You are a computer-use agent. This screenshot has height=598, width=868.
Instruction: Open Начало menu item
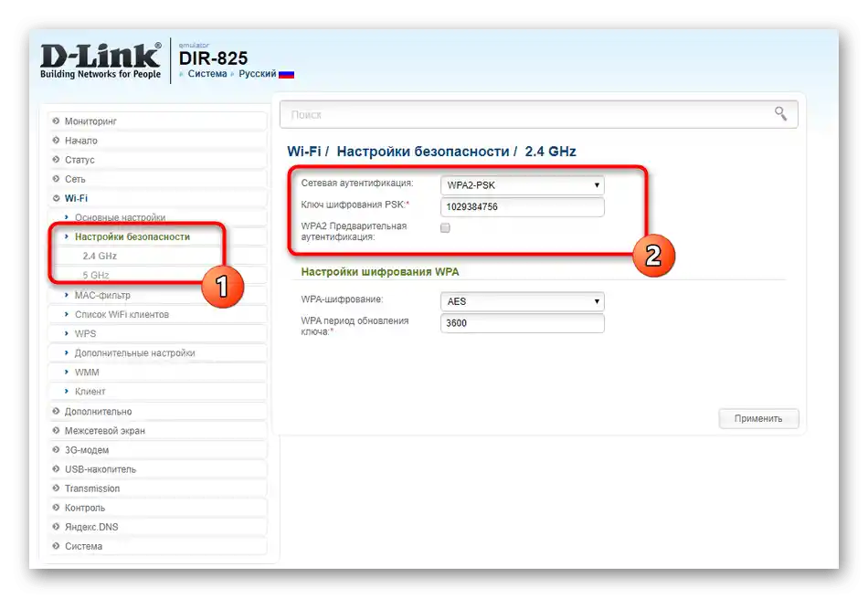pos(80,140)
